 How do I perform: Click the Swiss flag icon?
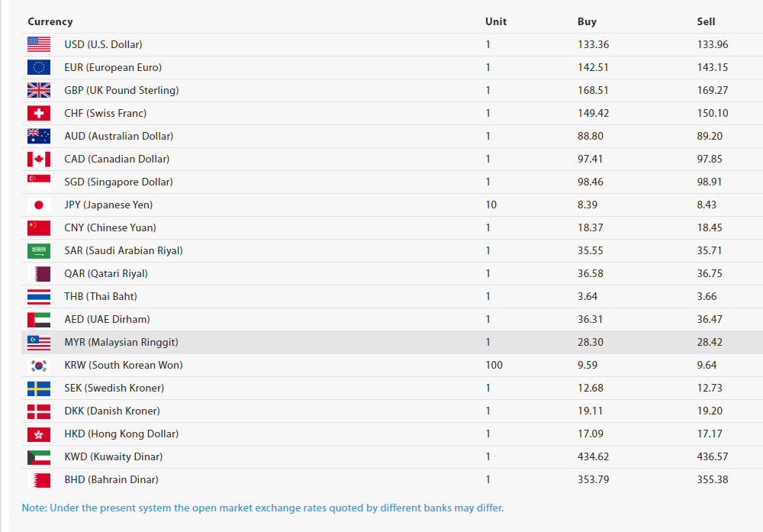[x=39, y=113]
